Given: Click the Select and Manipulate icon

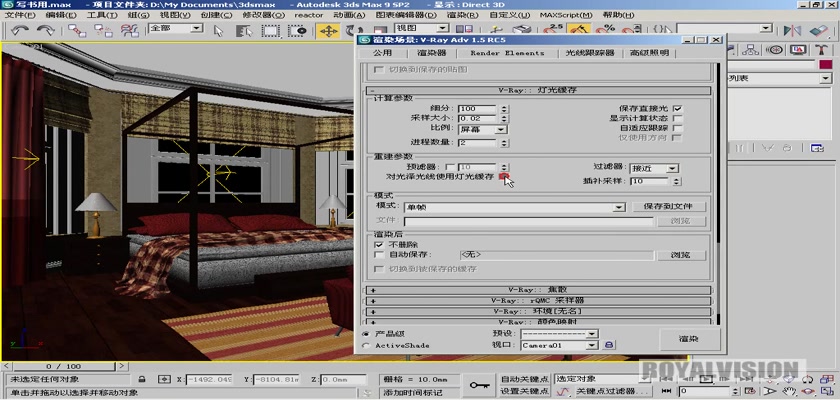Looking at the screenshot, I should point(497,31).
